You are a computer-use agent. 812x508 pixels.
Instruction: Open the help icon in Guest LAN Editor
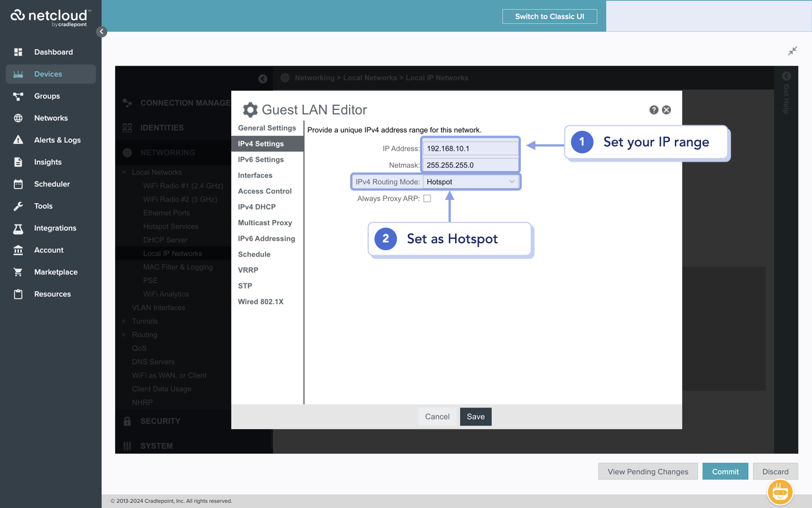(x=654, y=110)
